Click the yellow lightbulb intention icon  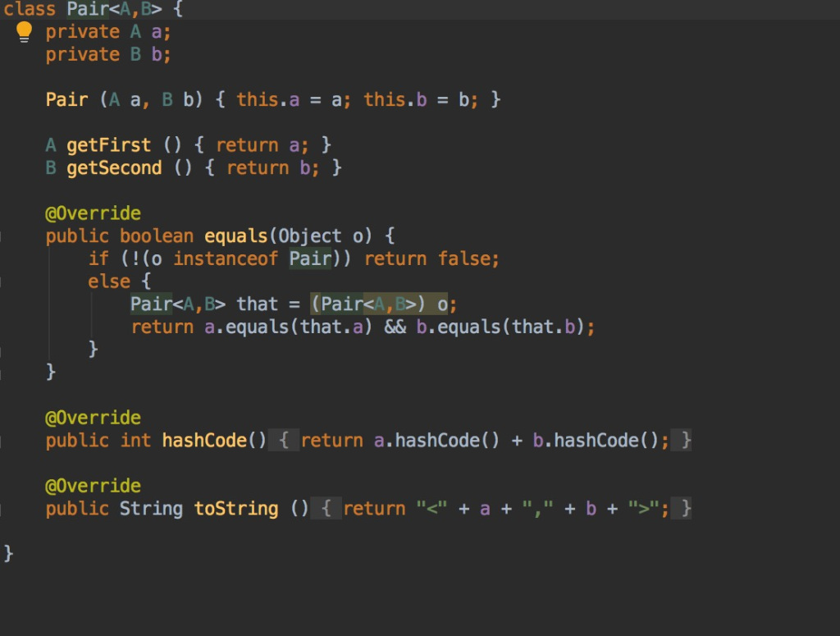point(24,31)
